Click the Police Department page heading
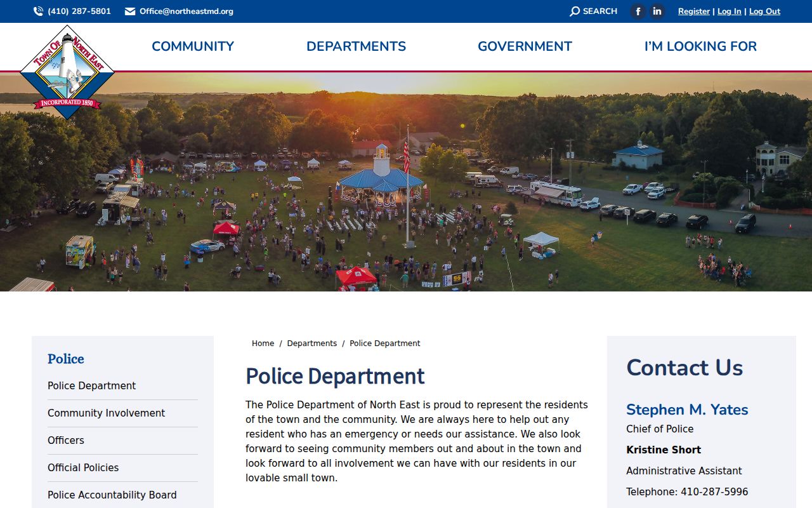The width and height of the screenshot is (812, 508). [x=335, y=377]
